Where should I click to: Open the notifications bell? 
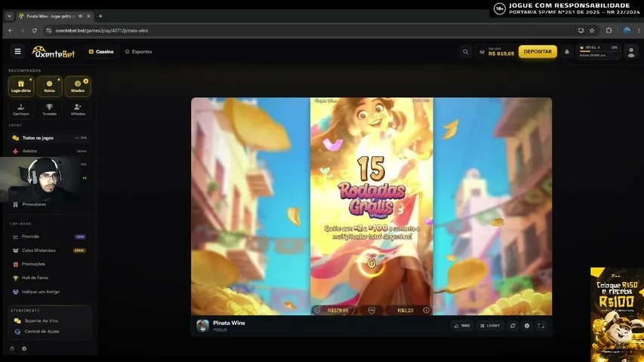click(x=567, y=52)
